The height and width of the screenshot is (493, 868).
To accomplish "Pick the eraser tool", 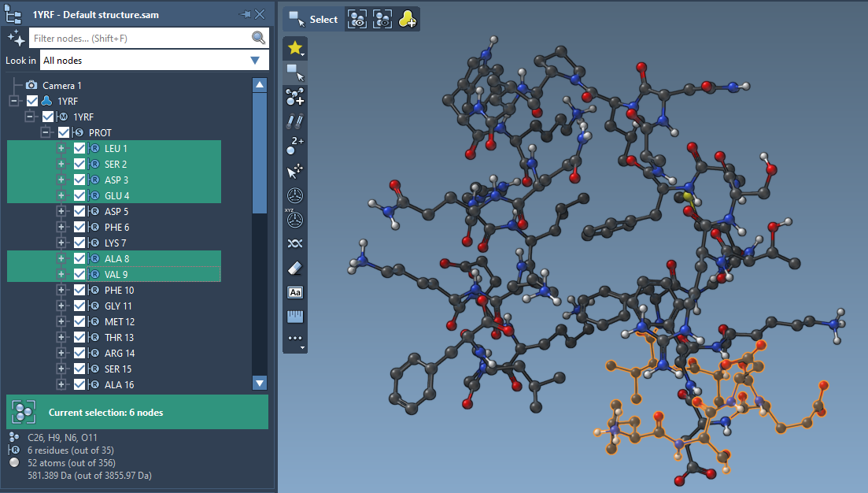I will click(x=294, y=267).
